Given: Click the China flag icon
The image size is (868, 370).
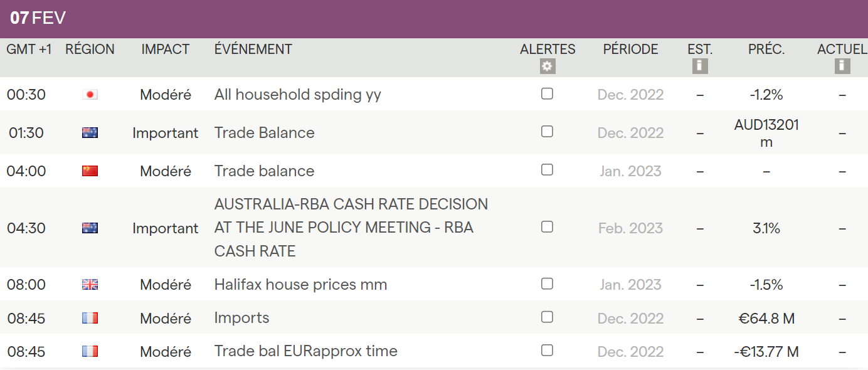Looking at the screenshot, I should point(90,171).
